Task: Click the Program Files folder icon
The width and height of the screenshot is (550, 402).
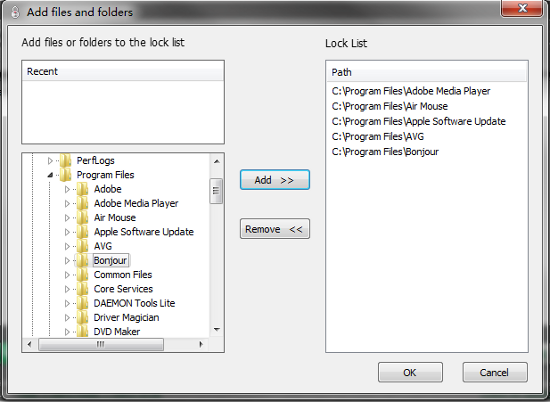Action: coord(65,175)
